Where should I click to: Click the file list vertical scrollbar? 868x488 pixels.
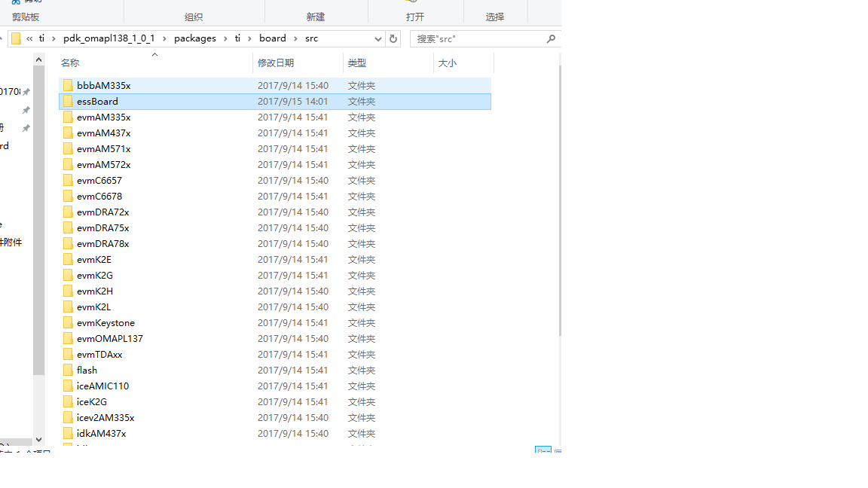[561, 200]
